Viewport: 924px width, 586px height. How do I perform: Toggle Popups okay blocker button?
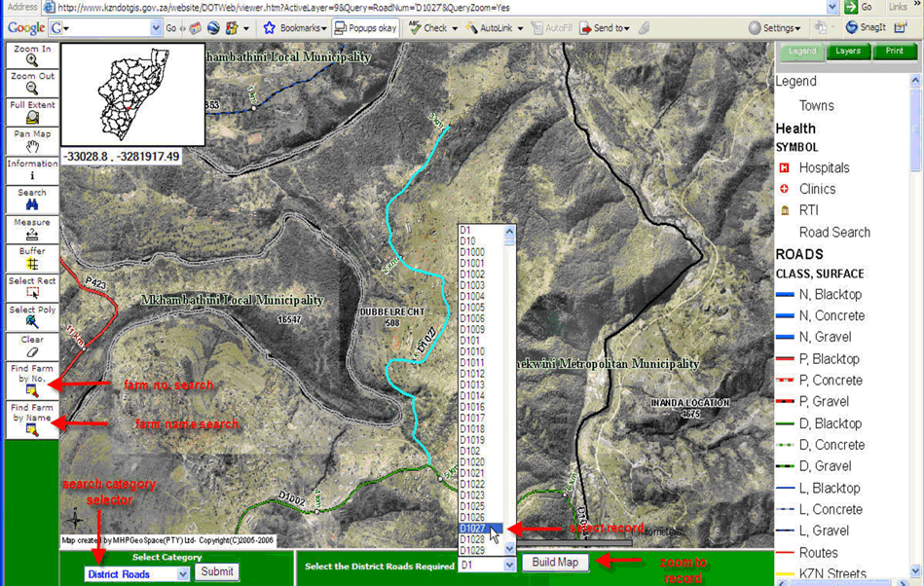tap(365, 27)
